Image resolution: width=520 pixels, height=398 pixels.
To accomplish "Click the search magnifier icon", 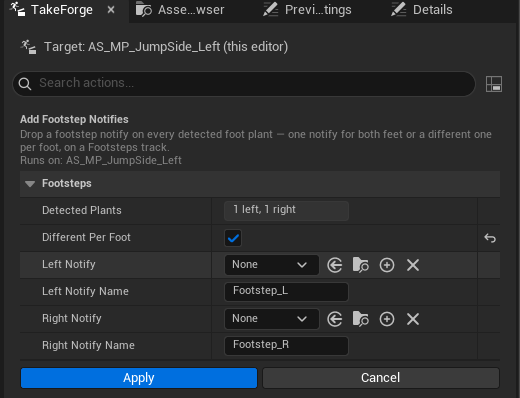I will pos(25,84).
